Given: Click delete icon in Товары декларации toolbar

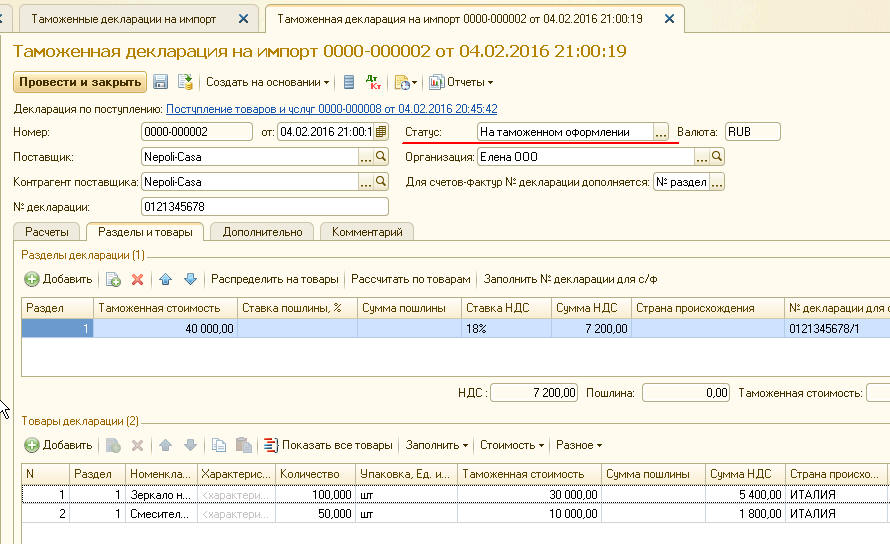Looking at the screenshot, I should click(137, 445).
